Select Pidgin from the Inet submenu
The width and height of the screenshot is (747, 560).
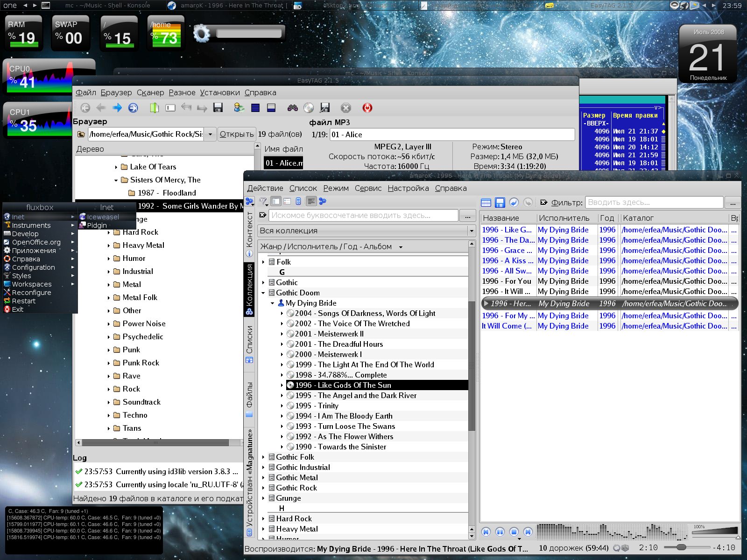97,225
